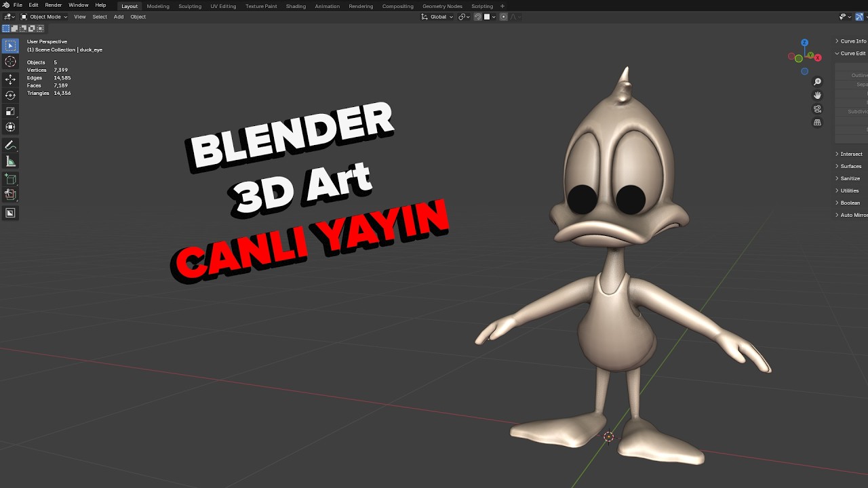Screen dimensions: 868x488
Task: Expand the Auto Mirror panel
Action: [x=852, y=215]
